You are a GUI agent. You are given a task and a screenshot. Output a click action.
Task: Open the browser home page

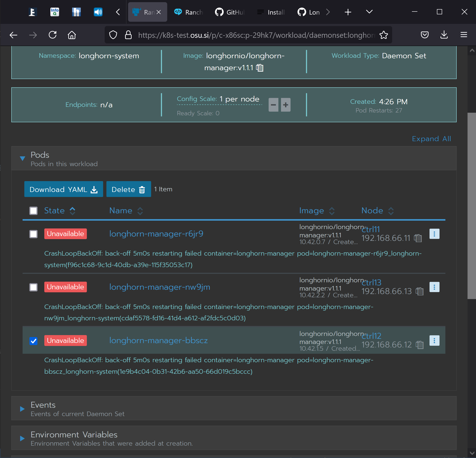pos(72,35)
